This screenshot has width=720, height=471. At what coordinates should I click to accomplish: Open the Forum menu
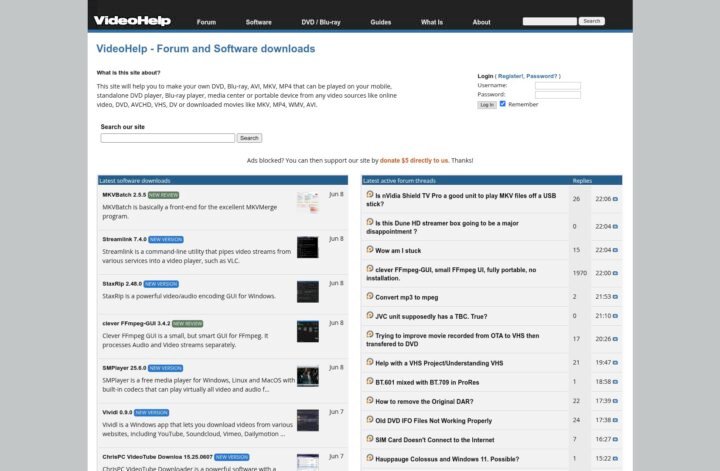pyautogui.click(x=206, y=22)
